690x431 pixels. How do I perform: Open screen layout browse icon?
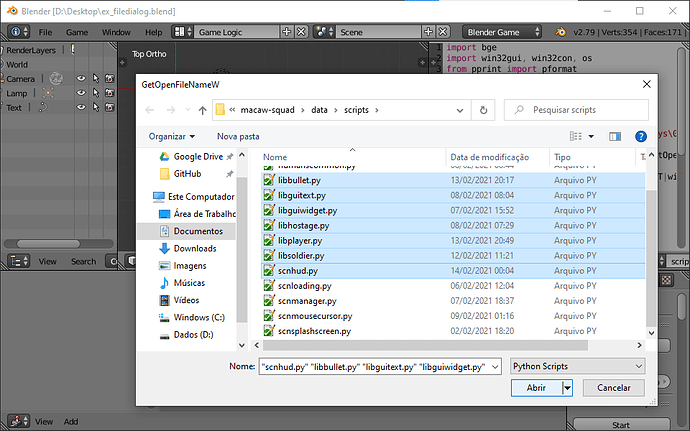[x=183, y=32]
